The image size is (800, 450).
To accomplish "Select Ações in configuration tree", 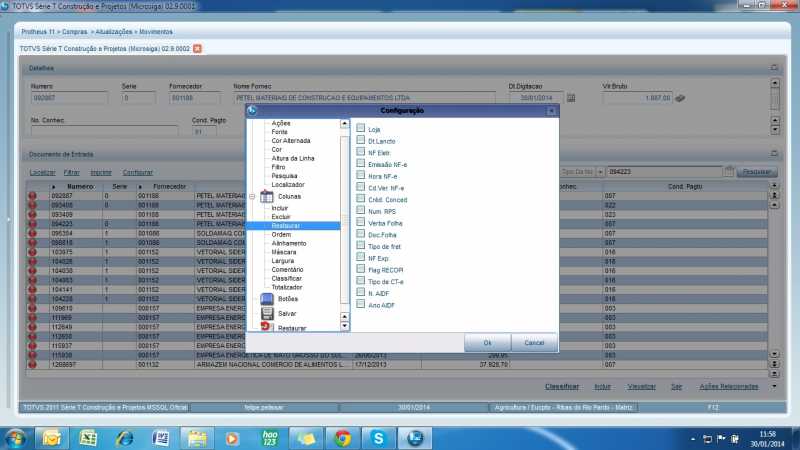I will click(x=281, y=123).
